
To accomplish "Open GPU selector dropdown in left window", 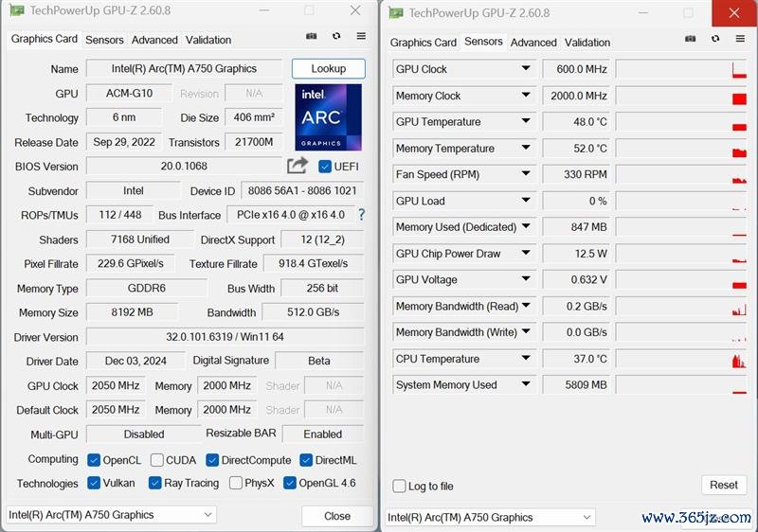I will [111, 515].
